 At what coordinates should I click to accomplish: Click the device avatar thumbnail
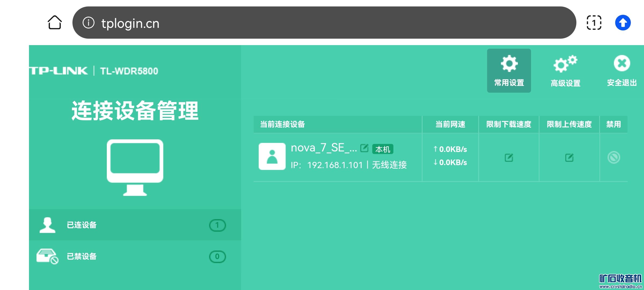pos(272,157)
